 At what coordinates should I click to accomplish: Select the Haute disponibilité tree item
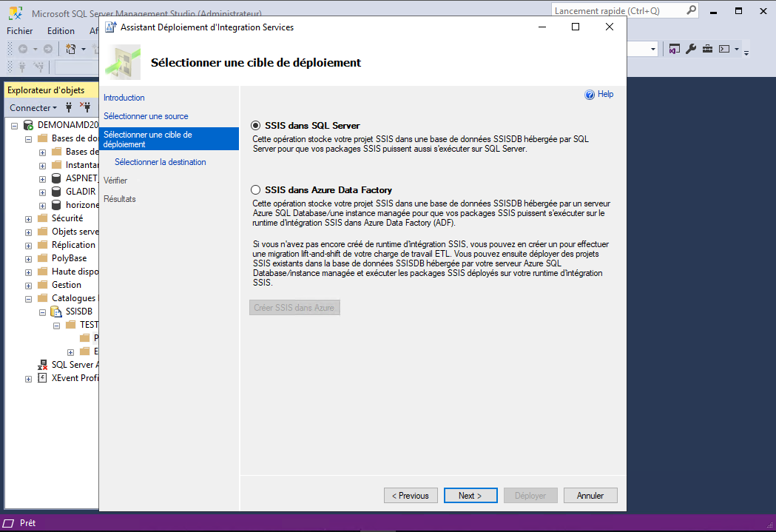(x=75, y=272)
